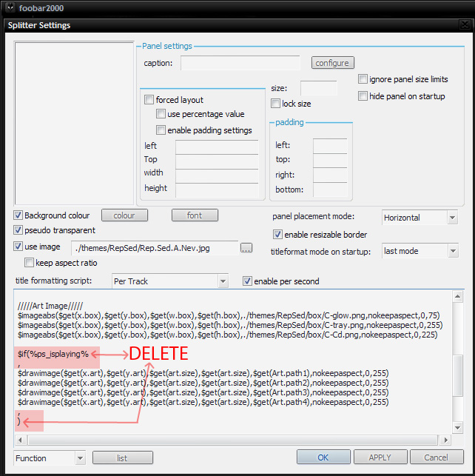
Task: Expand the Per Track script dropdown
Action: [223, 281]
